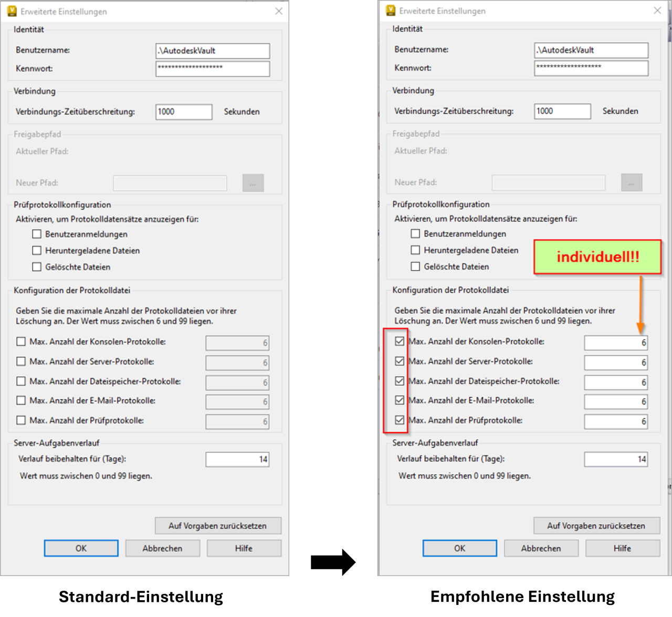Click Abbrechen in right dialog
Screen dimensions: 672x617
pos(541,548)
